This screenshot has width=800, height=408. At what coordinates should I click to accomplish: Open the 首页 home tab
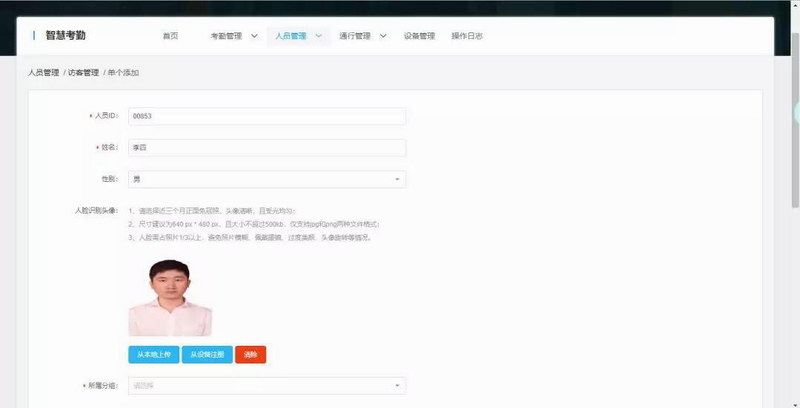click(170, 36)
